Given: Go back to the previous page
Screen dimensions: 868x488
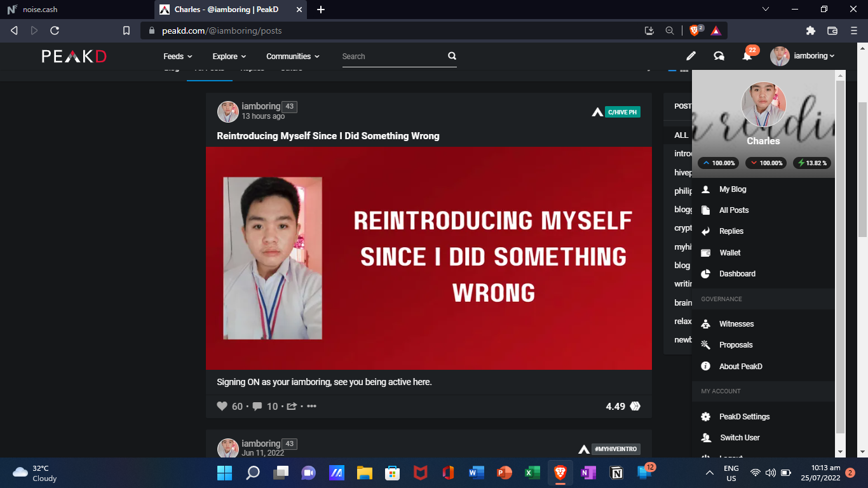Looking at the screenshot, I should 14,30.
